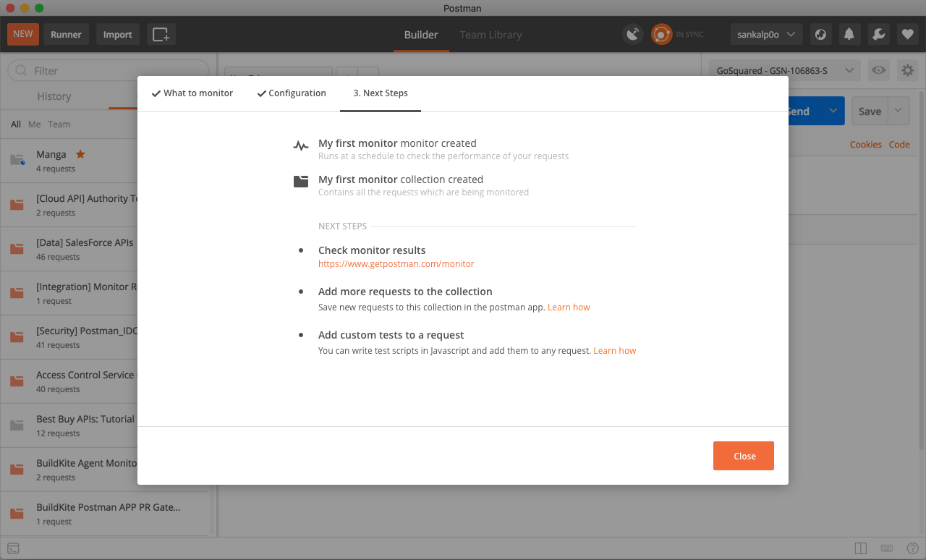
Task: Select the All collections filter
Action: 16,124
